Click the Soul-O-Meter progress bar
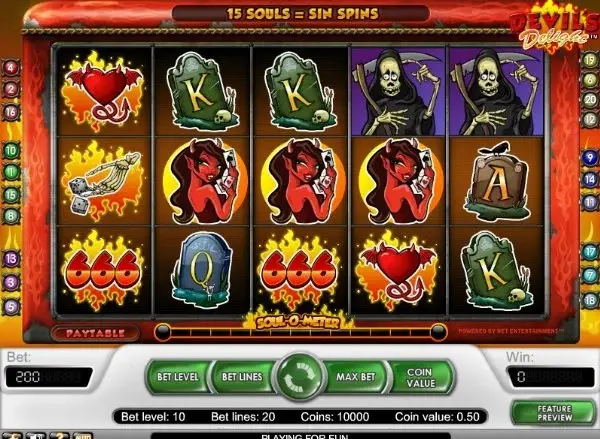The image size is (600, 439). [x=301, y=332]
